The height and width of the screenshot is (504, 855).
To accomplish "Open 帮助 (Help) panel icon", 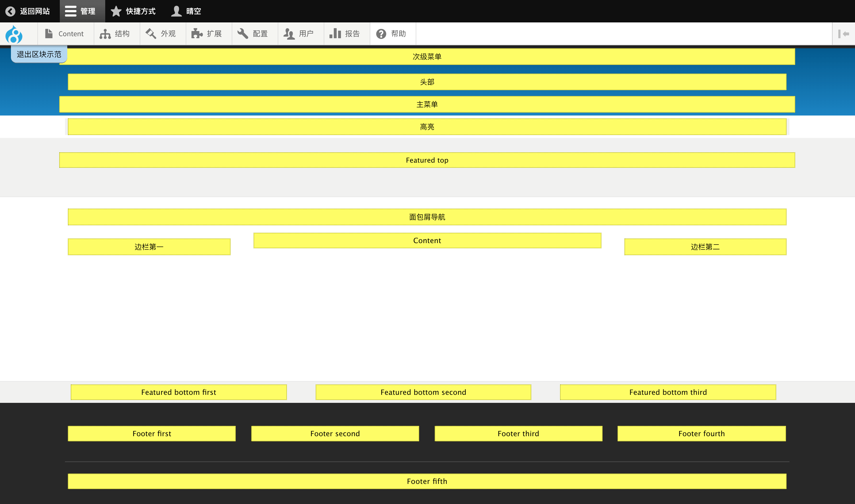I will (382, 34).
